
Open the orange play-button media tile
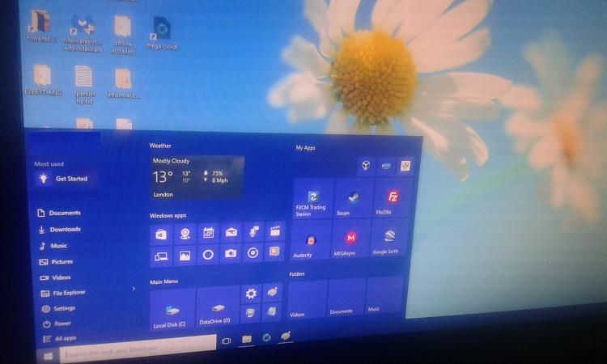coord(274,252)
